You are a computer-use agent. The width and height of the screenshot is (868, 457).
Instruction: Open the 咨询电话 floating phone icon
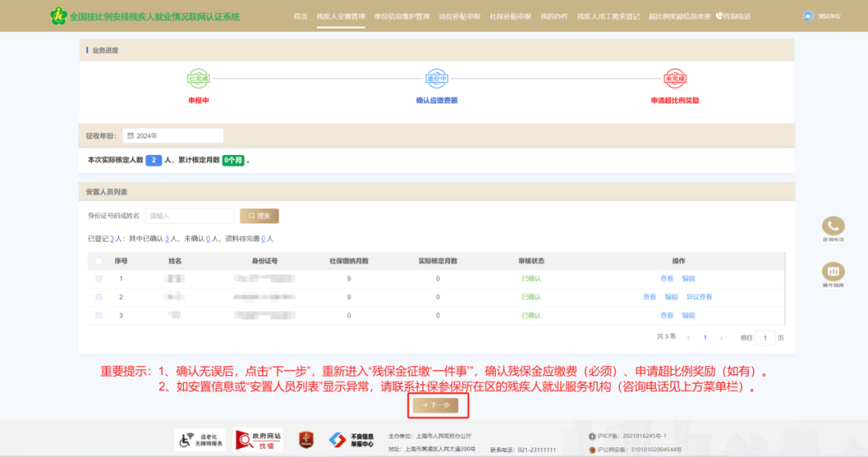pyautogui.click(x=833, y=226)
